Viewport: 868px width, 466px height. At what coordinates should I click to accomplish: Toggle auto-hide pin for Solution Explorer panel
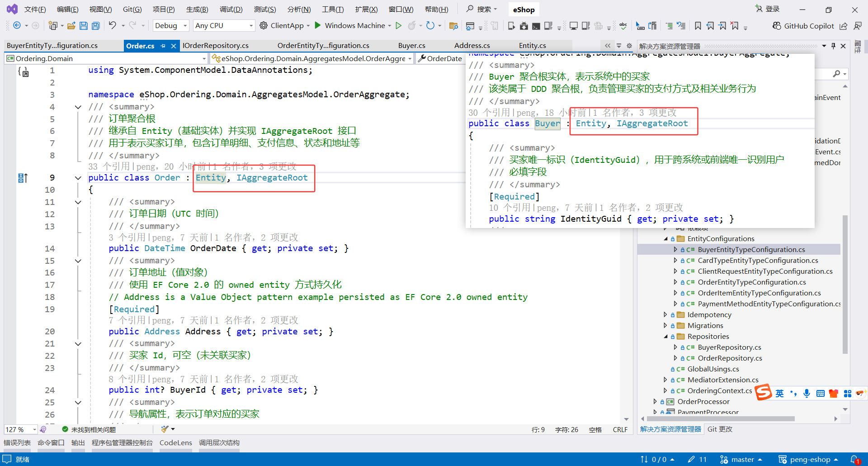[x=834, y=46]
